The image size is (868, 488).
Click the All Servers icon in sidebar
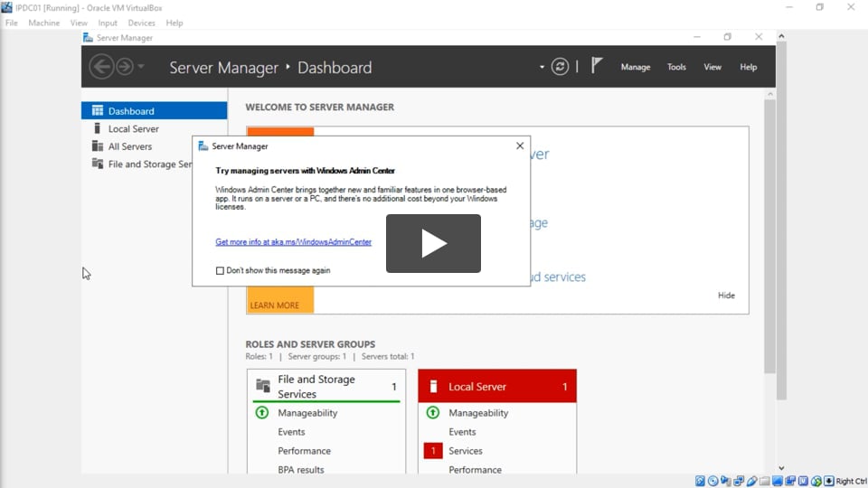pyautogui.click(x=98, y=146)
